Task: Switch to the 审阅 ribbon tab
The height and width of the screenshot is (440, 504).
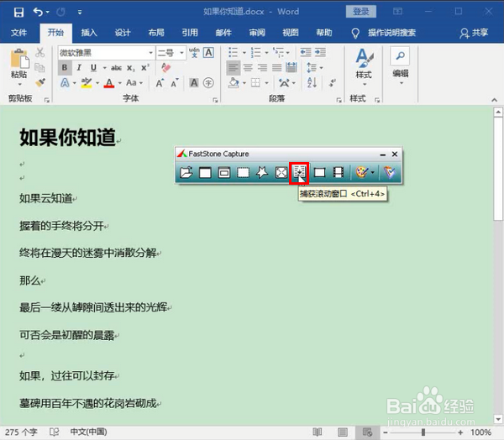Action: pos(257,33)
